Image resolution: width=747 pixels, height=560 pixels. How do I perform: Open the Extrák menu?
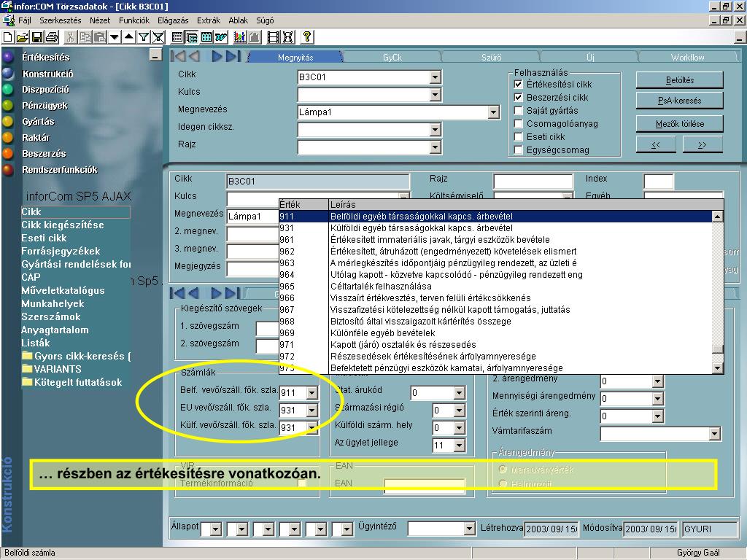208,20
